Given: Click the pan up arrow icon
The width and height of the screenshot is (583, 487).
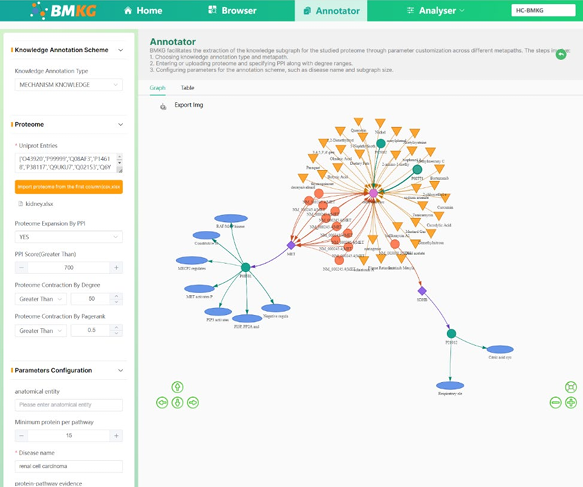Looking at the screenshot, I should tap(177, 387).
